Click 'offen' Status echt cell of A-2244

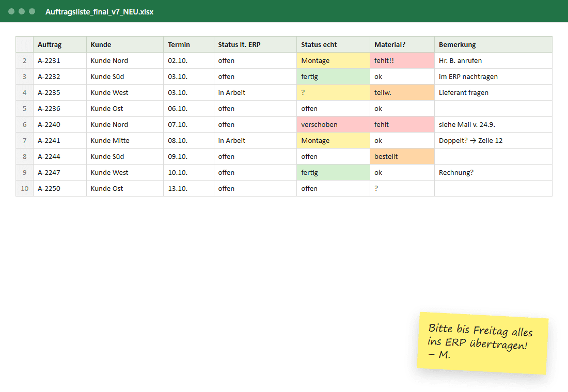(x=333, y=156)
